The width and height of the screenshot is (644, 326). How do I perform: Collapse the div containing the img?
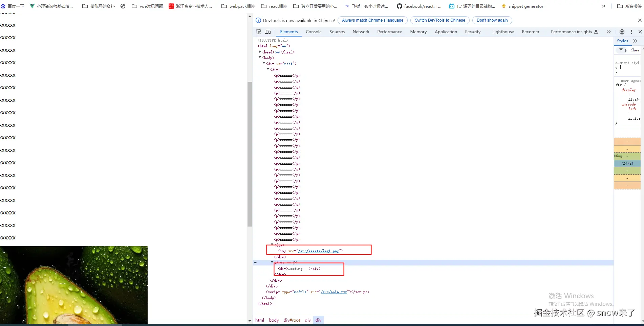click(x=272, y=245)
